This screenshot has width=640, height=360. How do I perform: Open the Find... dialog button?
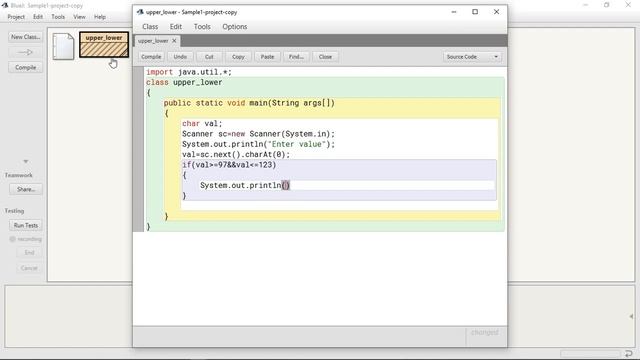[x=296, y=57]
